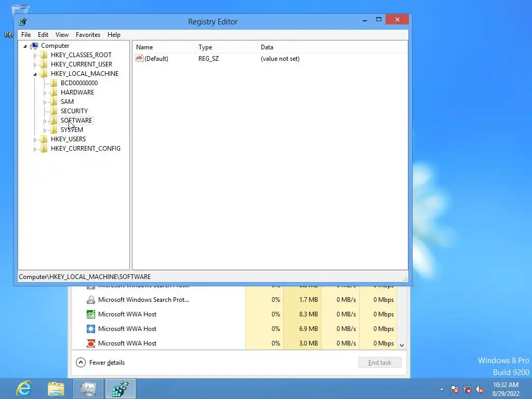Expand the SYSTEM subkey
Viewport: 532px width, 399px height.
tap(45, 130)
